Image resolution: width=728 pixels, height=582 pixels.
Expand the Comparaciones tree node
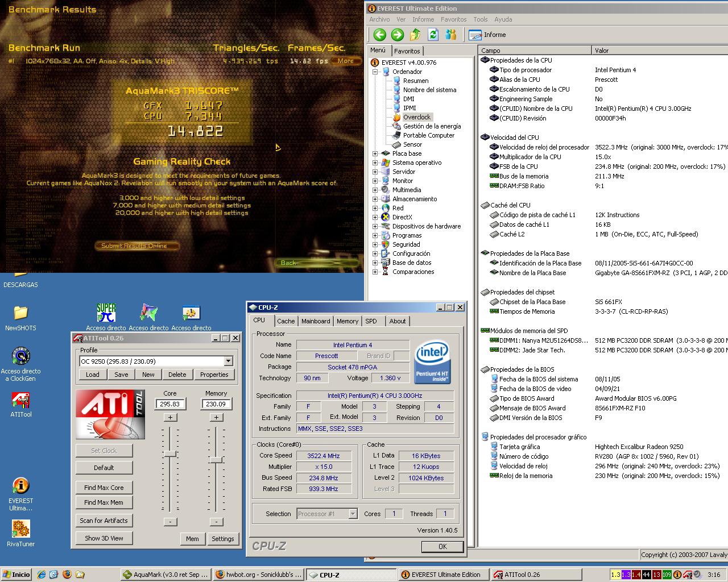(375, 272)
